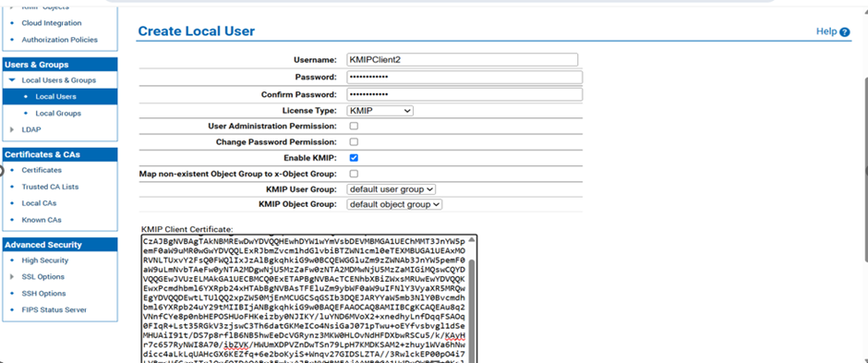Enable Change Password Permission checkbox
Viewport: 868px width, 363px height.
click(354, 141)
